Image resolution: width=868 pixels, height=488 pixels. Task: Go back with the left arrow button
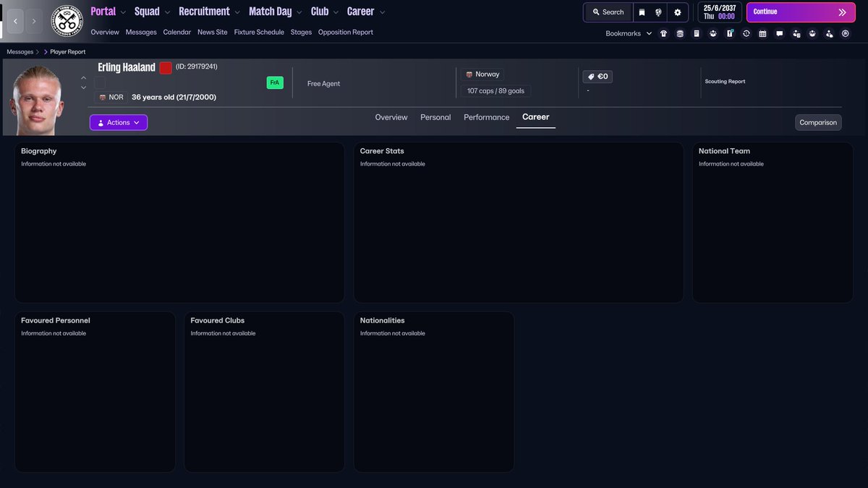pos(15,22)
